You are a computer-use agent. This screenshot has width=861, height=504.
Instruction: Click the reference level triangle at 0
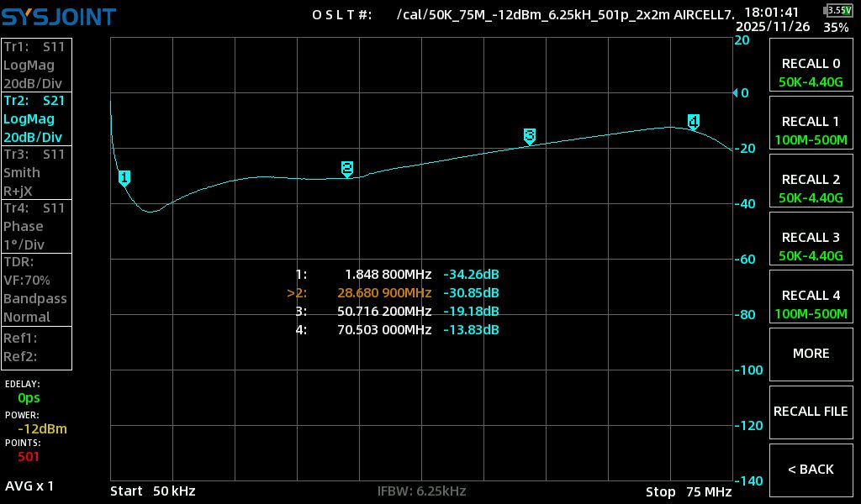click(733, 92)
